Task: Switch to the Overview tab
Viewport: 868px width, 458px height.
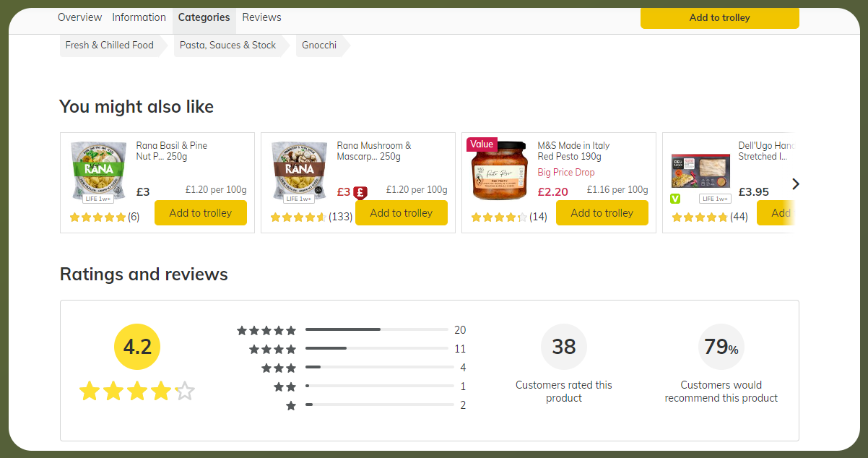Action: click(x=79, y=17)
